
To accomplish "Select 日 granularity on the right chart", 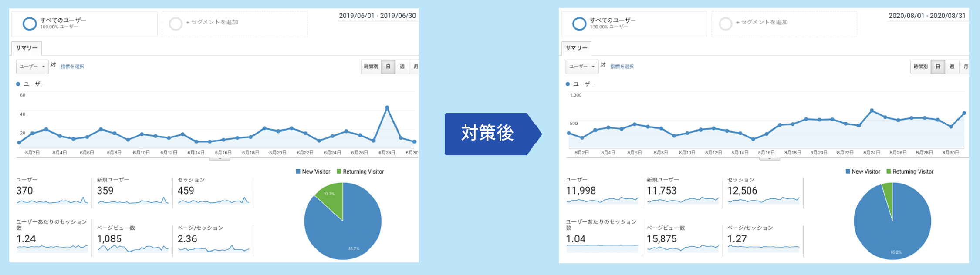I will click(x=938, y=67).
